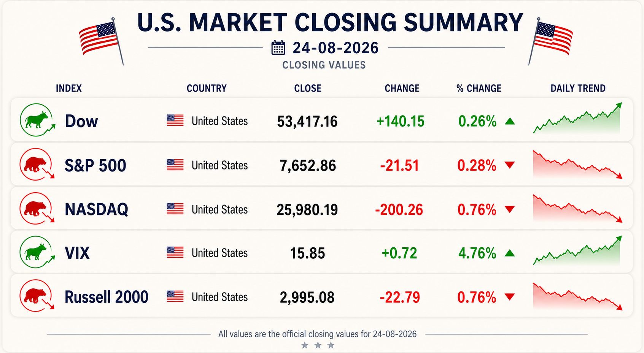The height and width of the screenshot is (353, 644).
Task: Open the S&P 500 daily trend chart
Action: coord(577,164)
